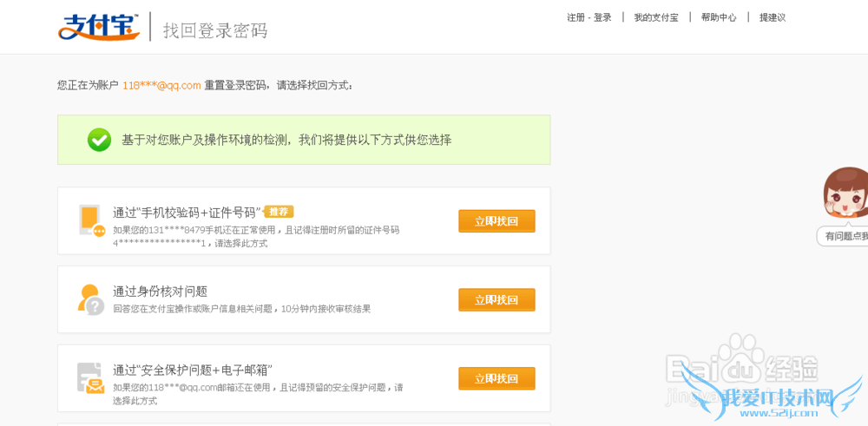Click the cartoon helper avatar
868x426 pixels.
tap(846, 193)
